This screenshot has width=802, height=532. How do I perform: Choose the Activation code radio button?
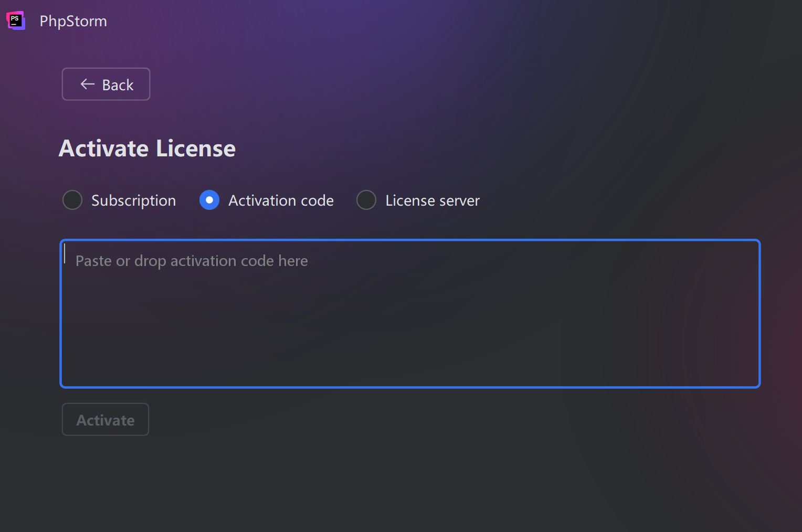(x=209, y=200)
